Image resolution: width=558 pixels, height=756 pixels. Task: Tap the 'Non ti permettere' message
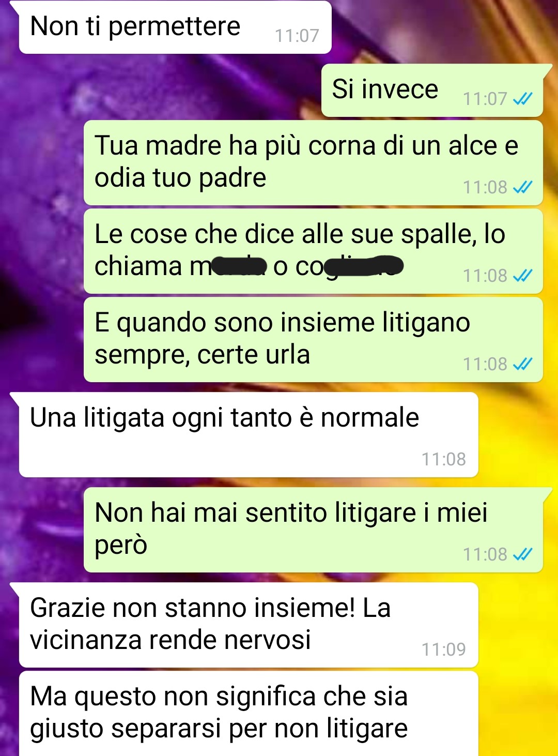[x=175, y=27]
